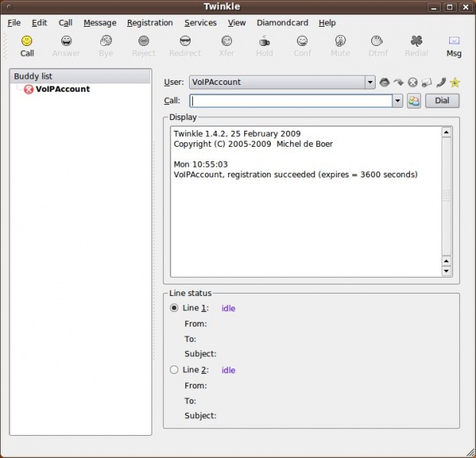The image size is (476, 458).
Task: Click the curved arrow redirect status icon
Action: [x=399, y=83]
